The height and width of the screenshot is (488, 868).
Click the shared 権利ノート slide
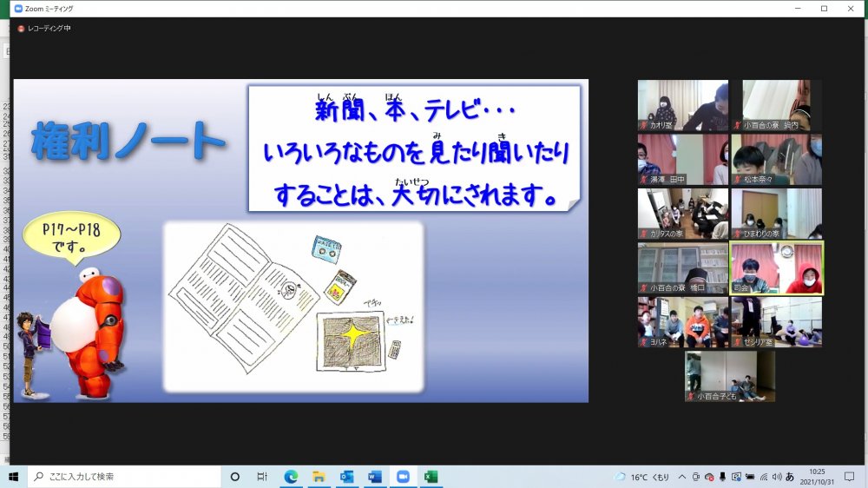[x=300, y=241]
